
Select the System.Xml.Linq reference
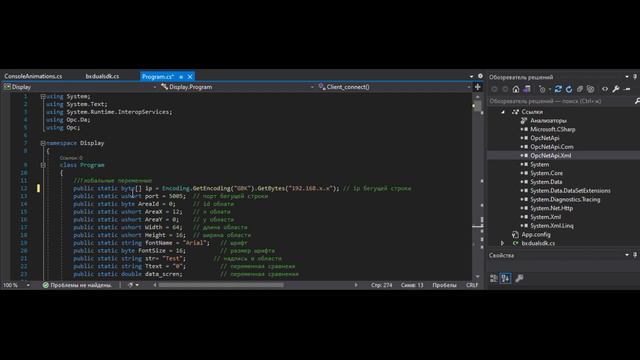tap(551, 226)
